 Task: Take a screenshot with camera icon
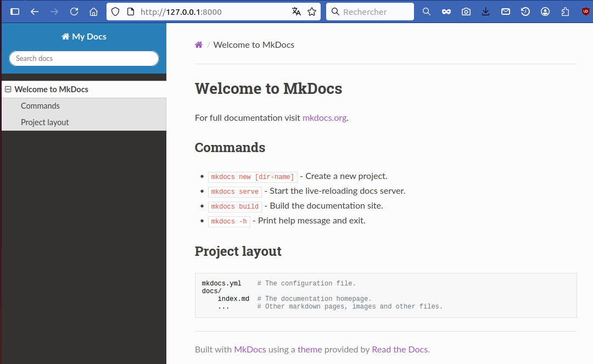pos(466,12)
